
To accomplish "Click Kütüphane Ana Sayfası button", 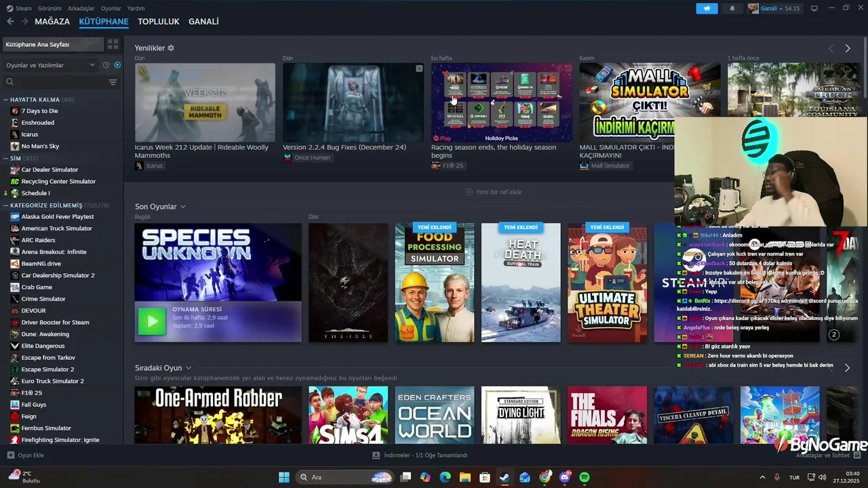I will tap(53, 44).
